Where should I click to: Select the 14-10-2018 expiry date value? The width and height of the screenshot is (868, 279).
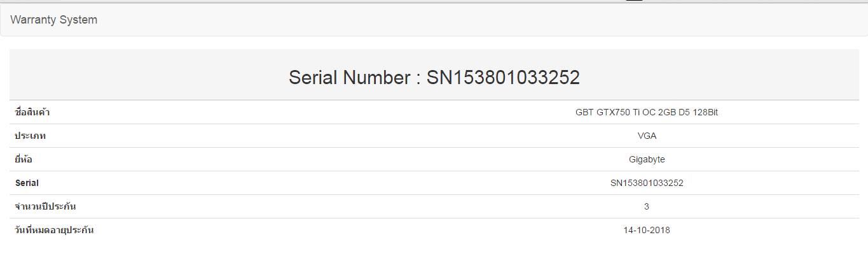pos(647,230)
